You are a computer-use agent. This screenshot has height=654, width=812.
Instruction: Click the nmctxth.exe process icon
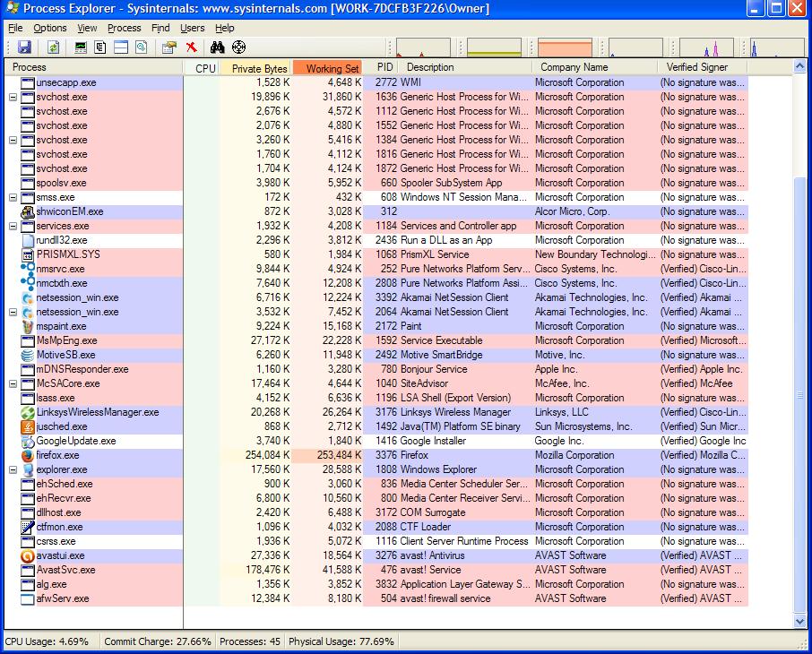(28, 283)
